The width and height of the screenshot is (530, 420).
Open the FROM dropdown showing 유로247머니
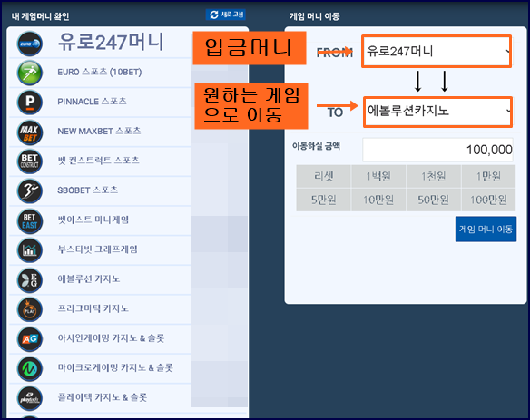coord(437,52)
